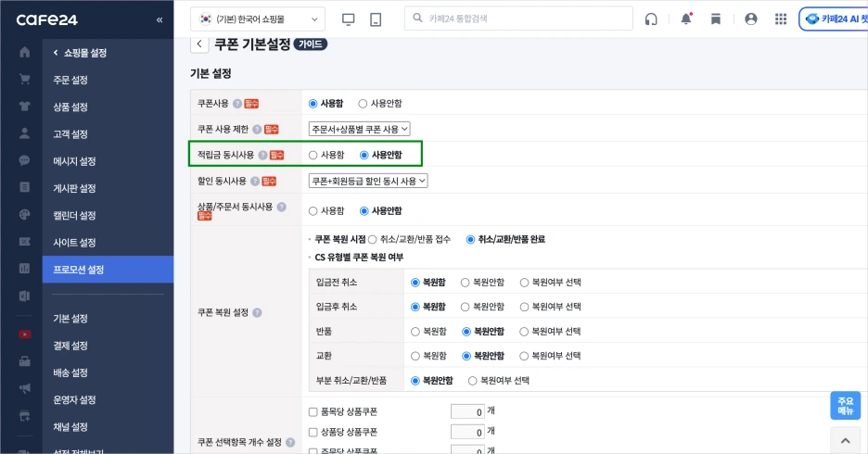Focus the 카페24 통합검색 search field
The height and width of the screenshot is (454, 868).
(x=518, y=19)
